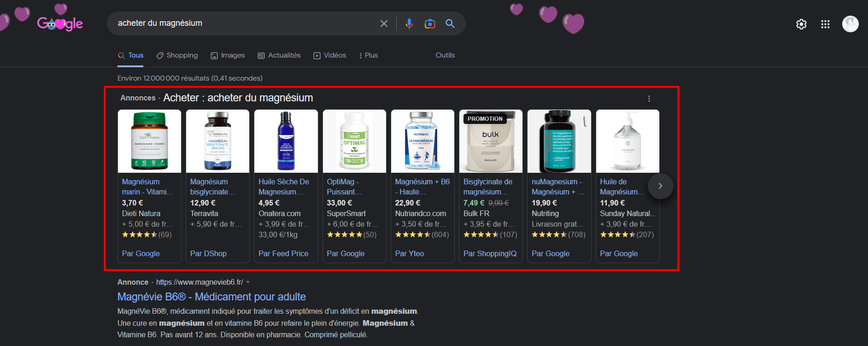This screenshot has width=868, height=346.
Task: Switch to the Images tab
Action: [x=228, y=55]
